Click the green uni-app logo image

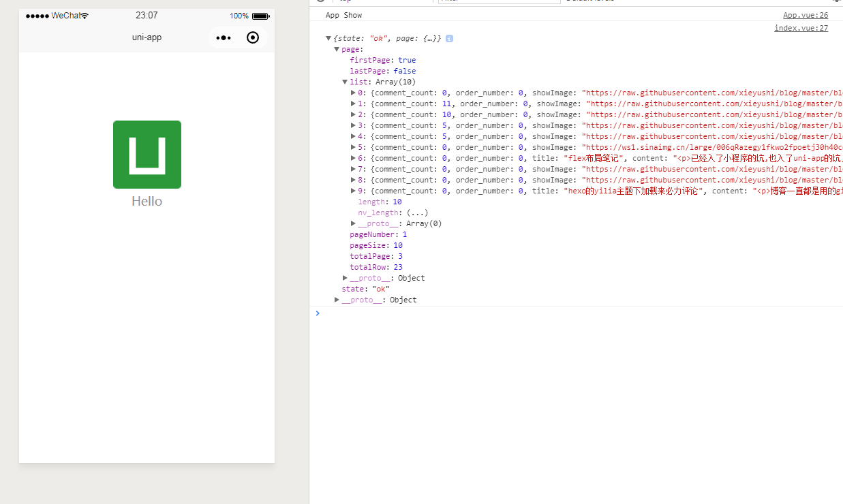(147, 155)
